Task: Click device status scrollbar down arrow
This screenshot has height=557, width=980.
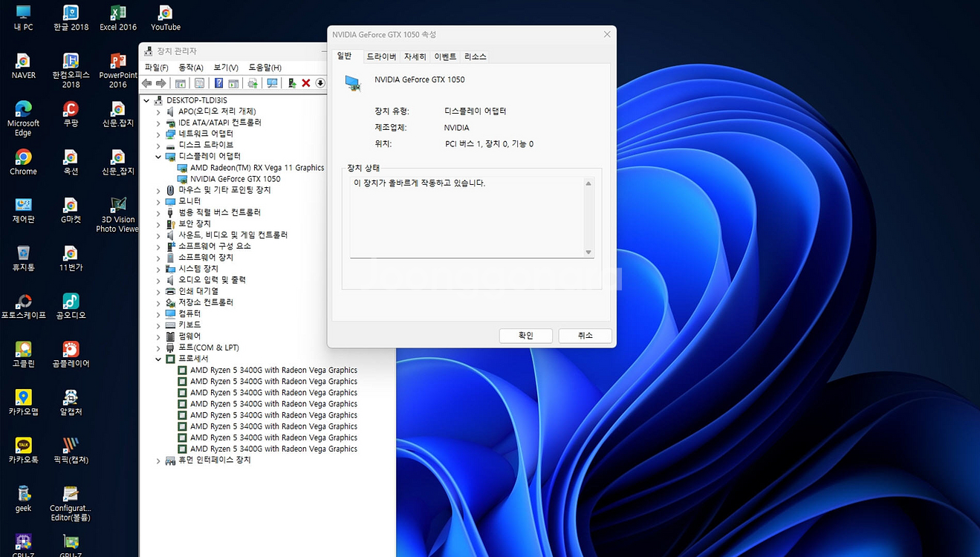Action: pyautogui.click(x=588, y=253)
